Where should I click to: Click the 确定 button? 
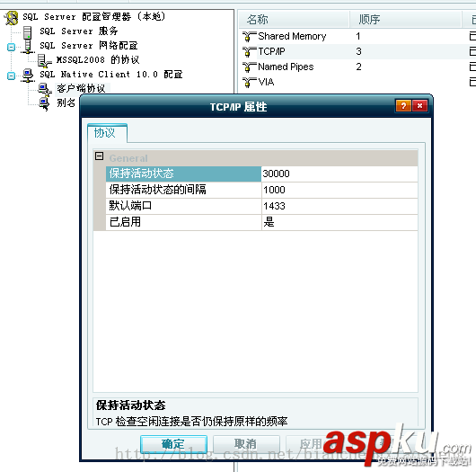click(173, 444)
